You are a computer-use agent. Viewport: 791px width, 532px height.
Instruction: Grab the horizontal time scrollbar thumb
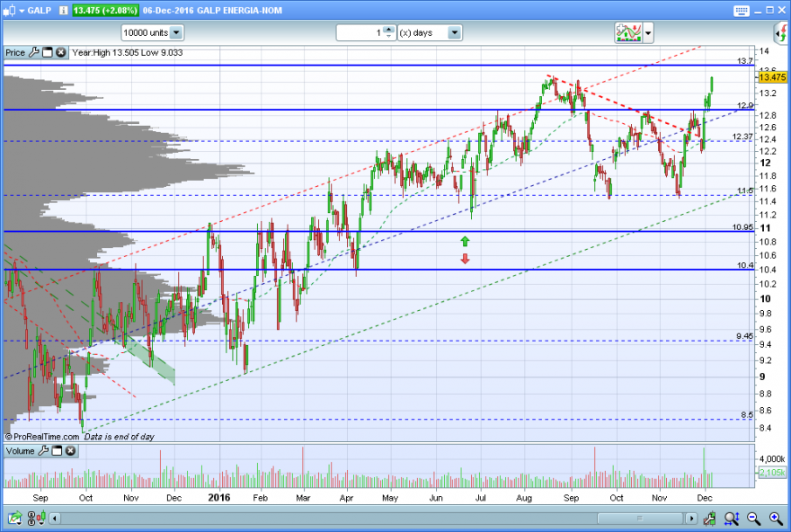pos(640,519)
